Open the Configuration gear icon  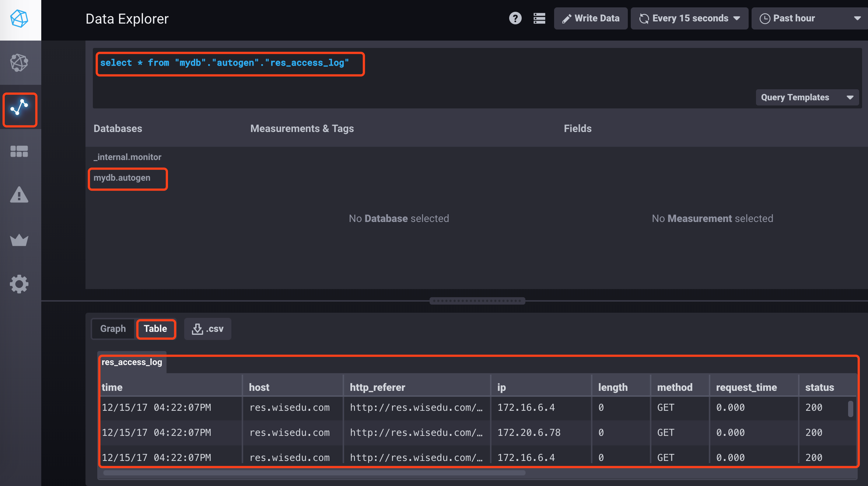pos(19,284)
